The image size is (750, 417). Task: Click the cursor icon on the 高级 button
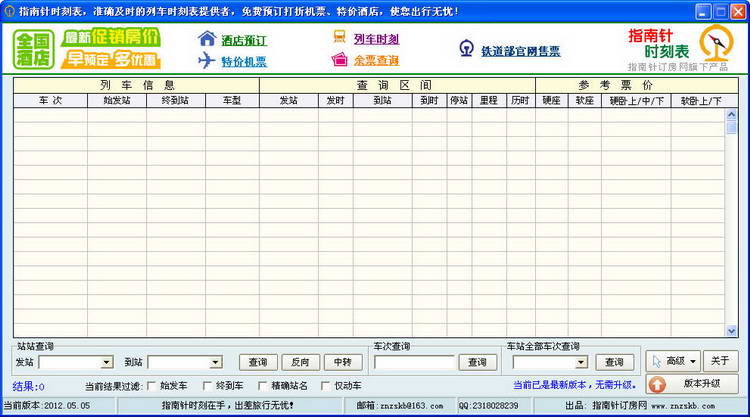click(657, 362)
